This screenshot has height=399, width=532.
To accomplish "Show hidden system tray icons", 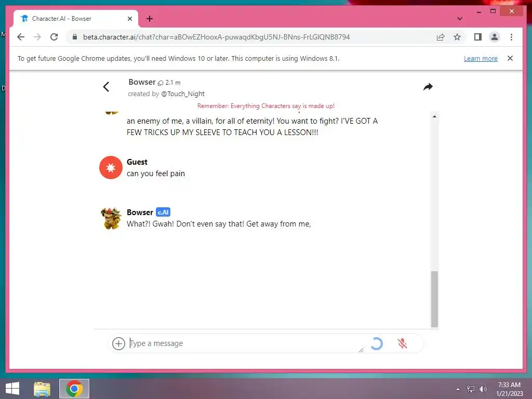I will tap(458, 389).
